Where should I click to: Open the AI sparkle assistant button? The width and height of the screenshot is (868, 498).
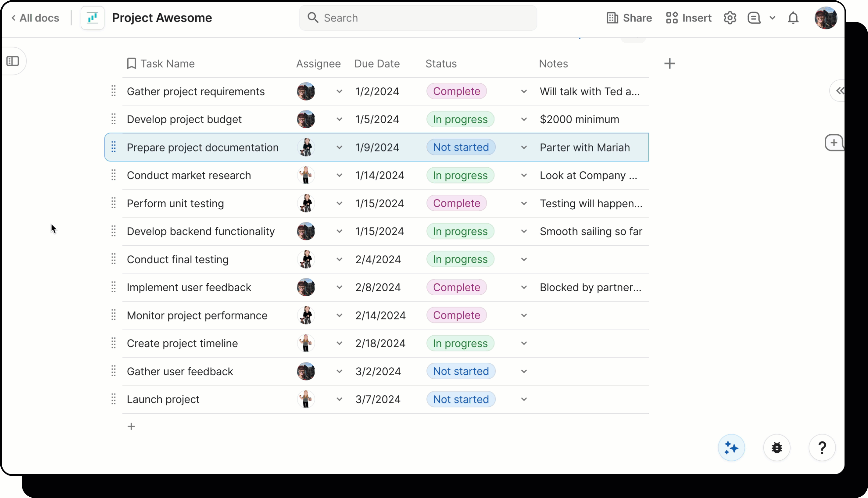coord(731,447)
